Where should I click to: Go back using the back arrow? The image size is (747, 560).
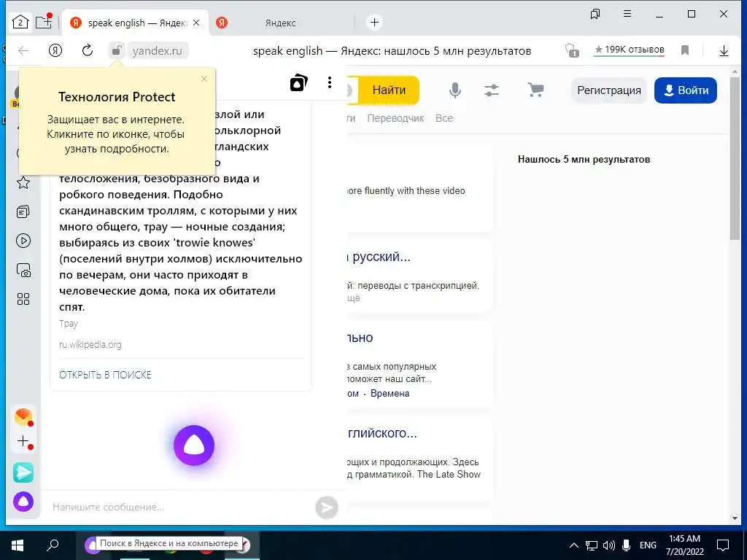23,50
